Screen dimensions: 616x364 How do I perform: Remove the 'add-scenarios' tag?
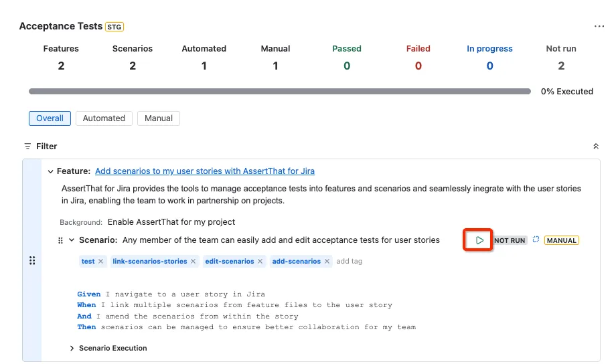(x=327, y=261)
